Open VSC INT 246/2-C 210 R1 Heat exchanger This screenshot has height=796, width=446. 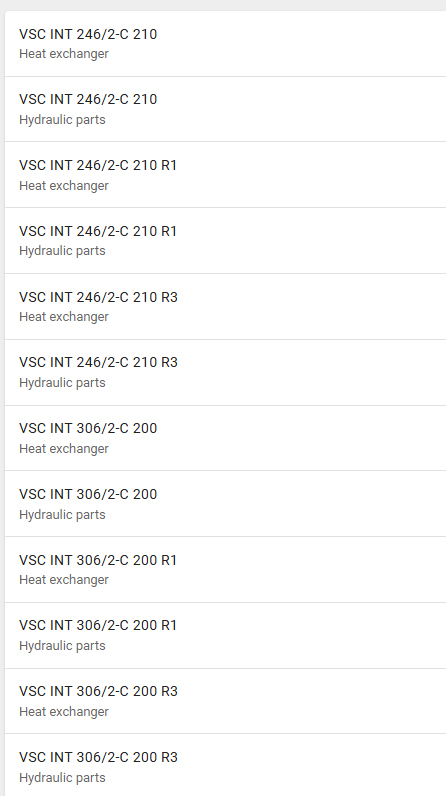coord(225,175)
